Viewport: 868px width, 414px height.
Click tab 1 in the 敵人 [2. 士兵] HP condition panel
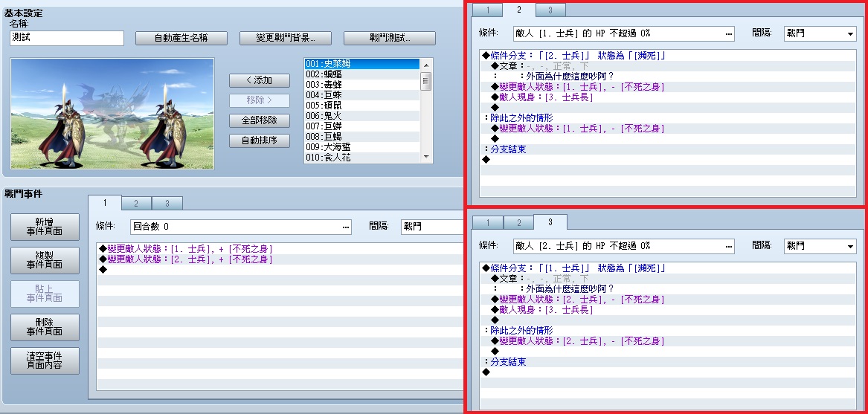point(487,222)
